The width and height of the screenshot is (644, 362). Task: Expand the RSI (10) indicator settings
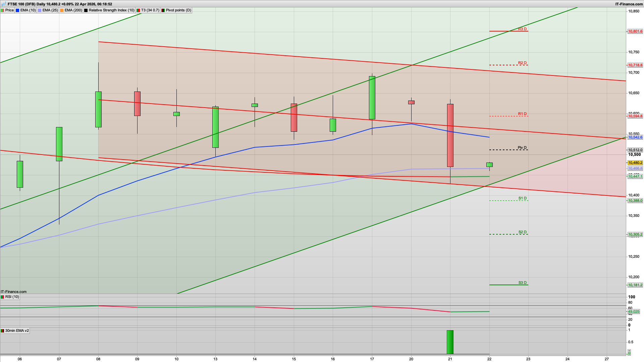click(x=12, y=297)
